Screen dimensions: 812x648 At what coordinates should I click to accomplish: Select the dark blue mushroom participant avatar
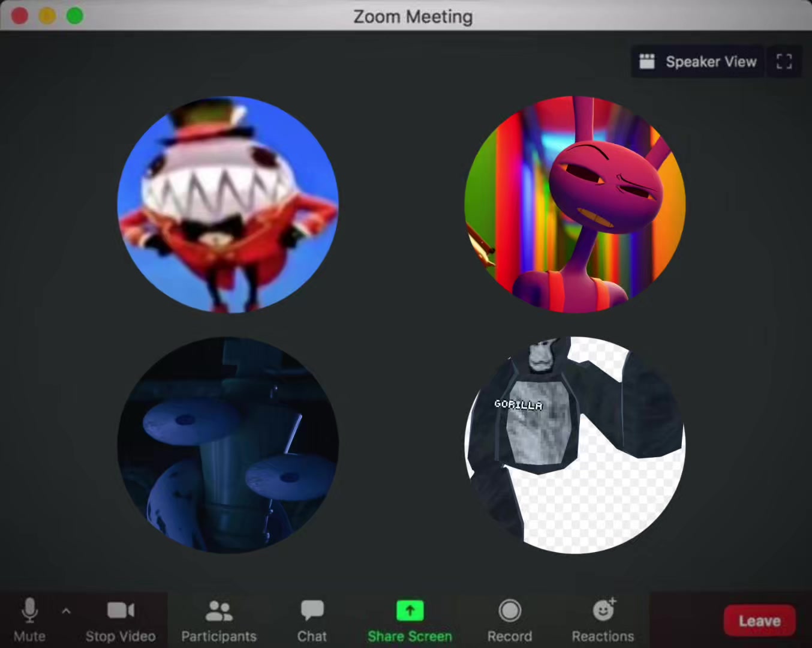(x=228, y=445)
